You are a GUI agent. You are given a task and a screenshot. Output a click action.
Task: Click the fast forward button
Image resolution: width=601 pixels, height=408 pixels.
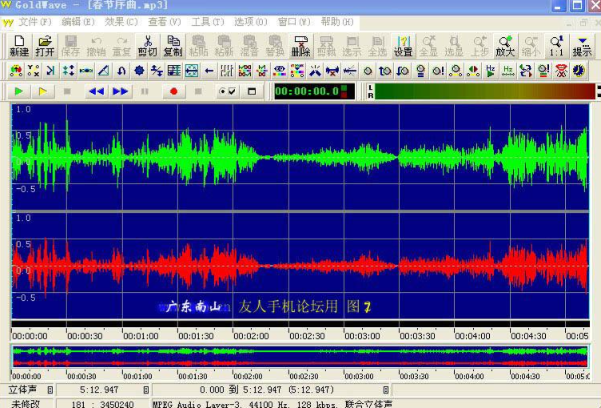(120, 91)
